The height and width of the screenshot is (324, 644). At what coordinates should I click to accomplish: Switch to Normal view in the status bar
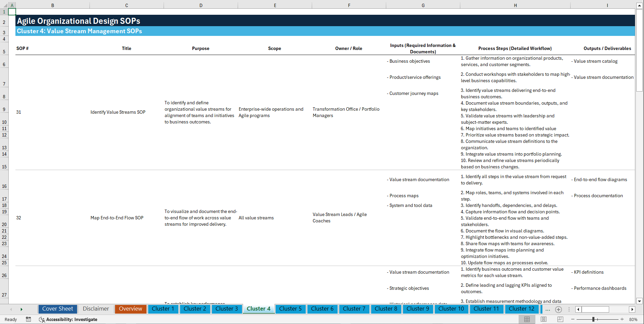(x=526, y=319)
